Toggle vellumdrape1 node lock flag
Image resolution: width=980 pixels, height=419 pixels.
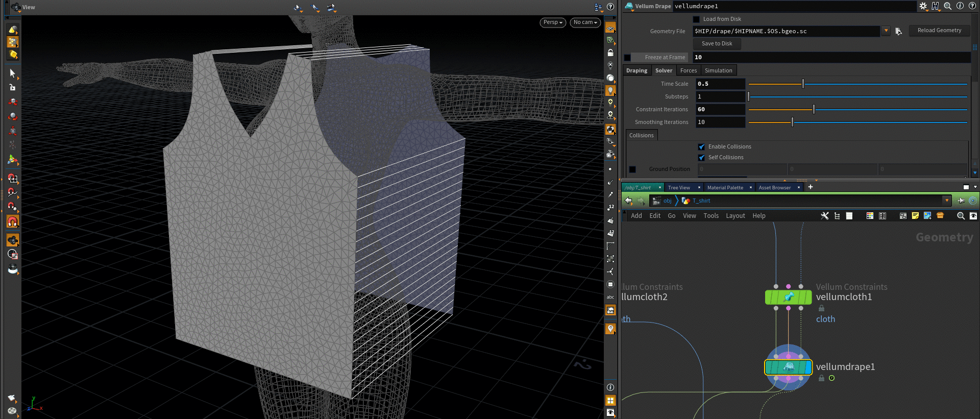click(821, 378)
